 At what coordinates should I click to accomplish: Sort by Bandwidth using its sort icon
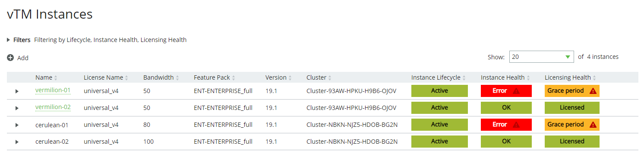[x=177, y=78]
